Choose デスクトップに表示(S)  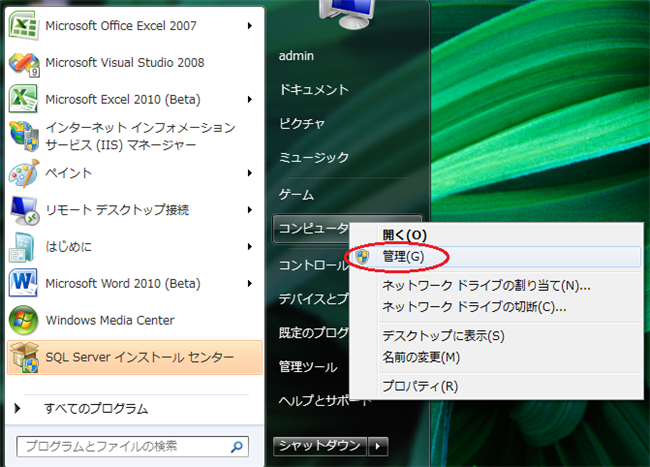tap(444, 336)
